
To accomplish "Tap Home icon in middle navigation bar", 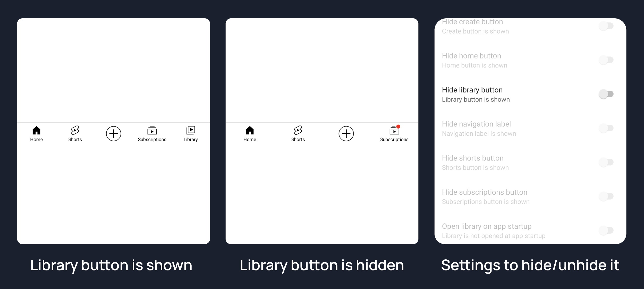I will (x=250, y=130).
